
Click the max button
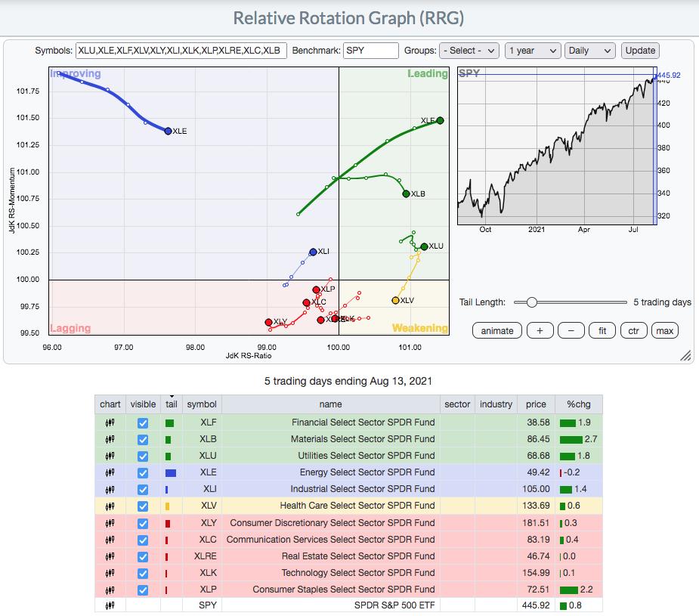pyautogui.click(x=665, y=331)
